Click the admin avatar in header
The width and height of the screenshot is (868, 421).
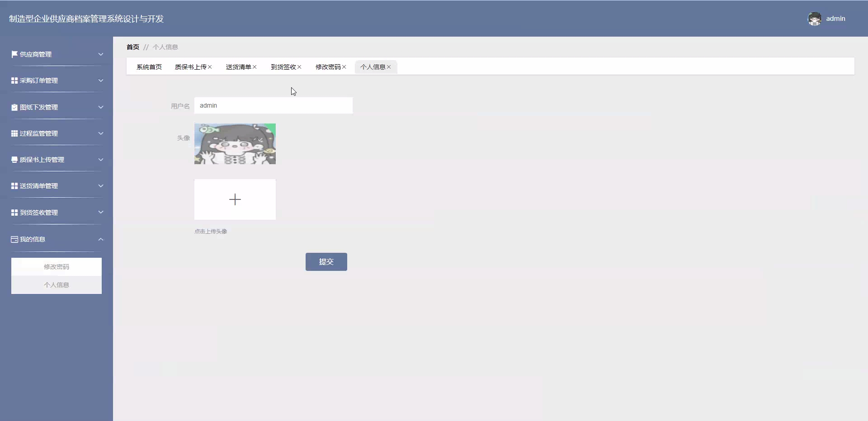[815, 19]
